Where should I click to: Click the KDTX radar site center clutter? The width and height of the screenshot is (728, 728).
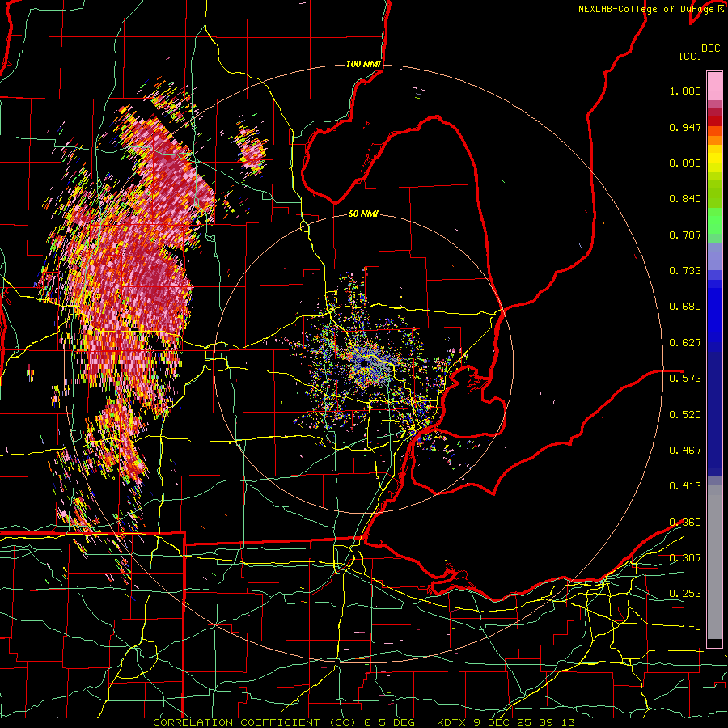click(364, 363)
